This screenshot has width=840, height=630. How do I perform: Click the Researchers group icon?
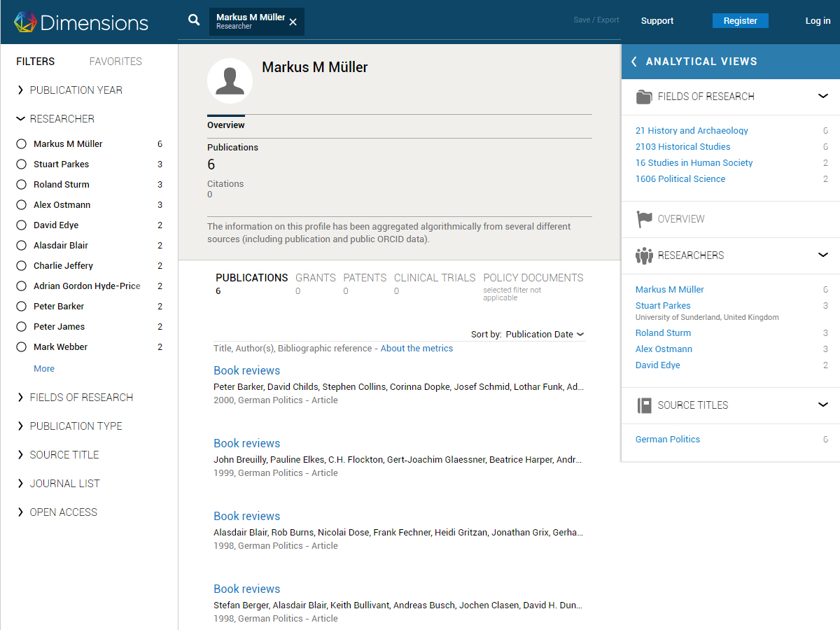(x=644, y=255)
